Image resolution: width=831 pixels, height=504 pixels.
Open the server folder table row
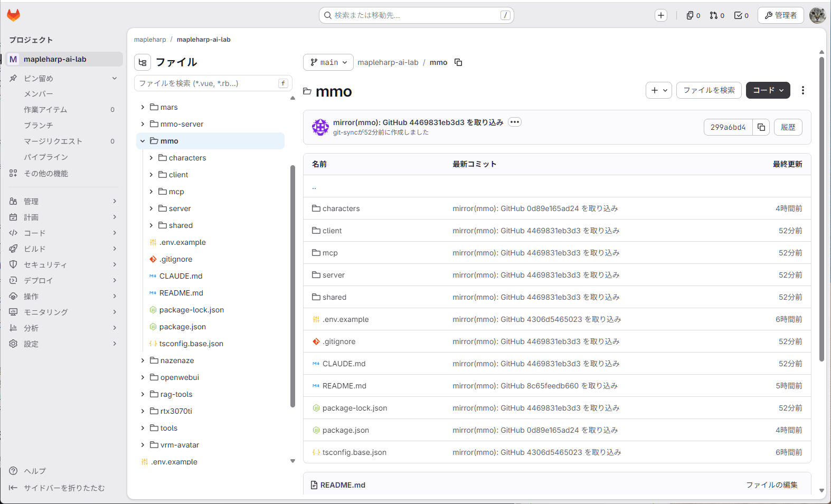(557, 275)
